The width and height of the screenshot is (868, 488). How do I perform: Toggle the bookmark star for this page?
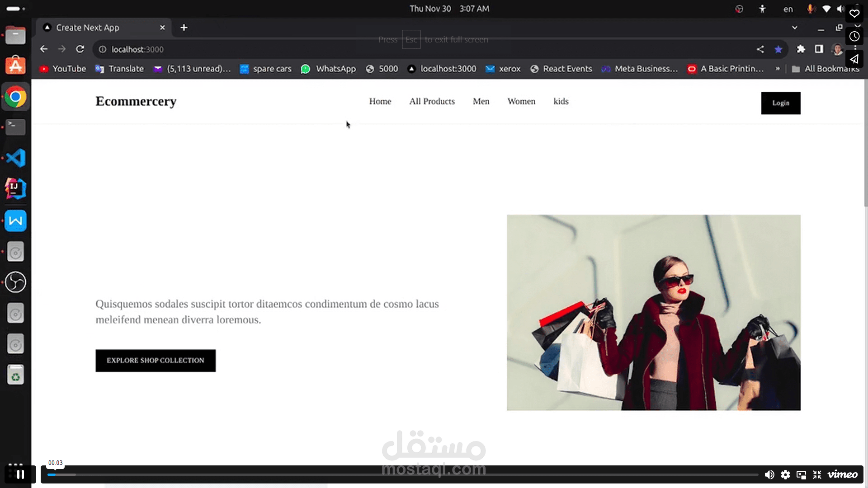(x=778, y=49)
